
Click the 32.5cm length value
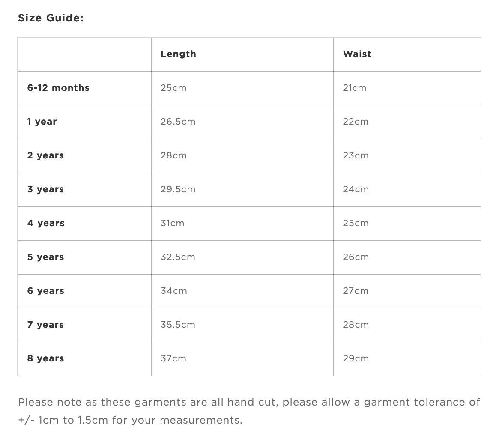point(178,257)
